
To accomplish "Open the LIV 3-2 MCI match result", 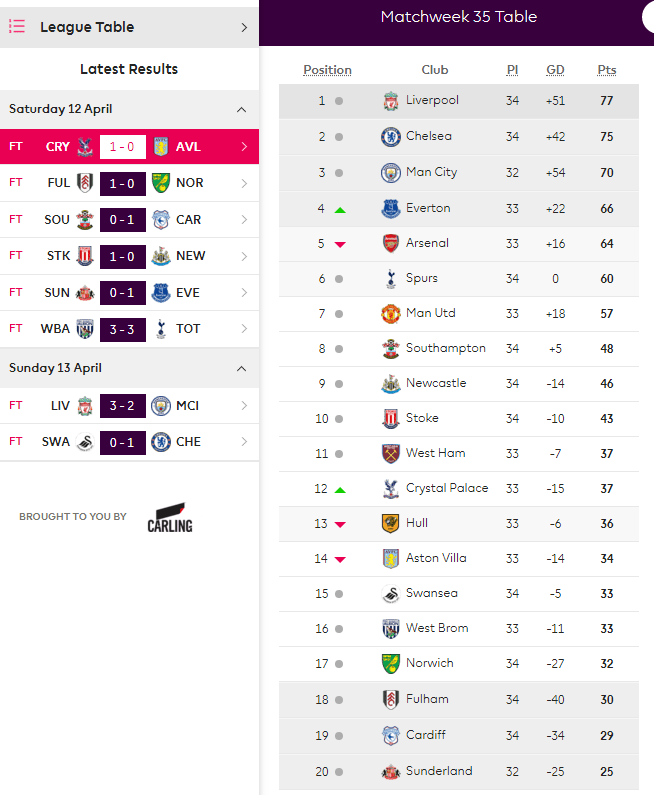I will [x=129, y=406].
